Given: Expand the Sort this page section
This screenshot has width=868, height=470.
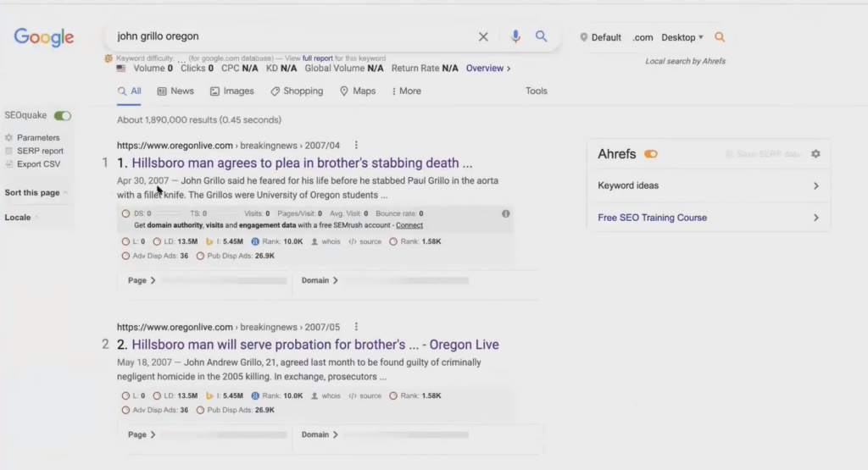Looking at the screenshot, I should tap(36, 192).
